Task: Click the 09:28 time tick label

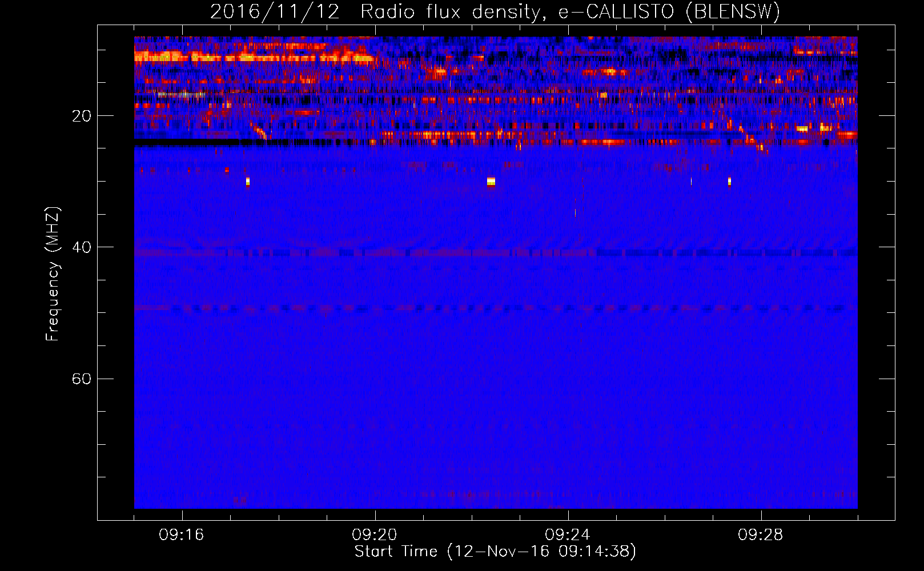Action: 761,534
